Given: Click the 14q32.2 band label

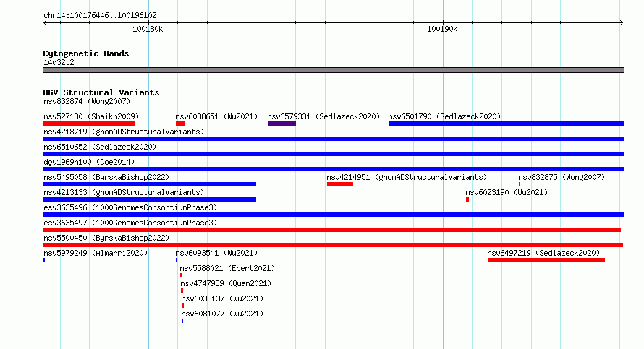Looking at the screenshot, I should (59, 62).
